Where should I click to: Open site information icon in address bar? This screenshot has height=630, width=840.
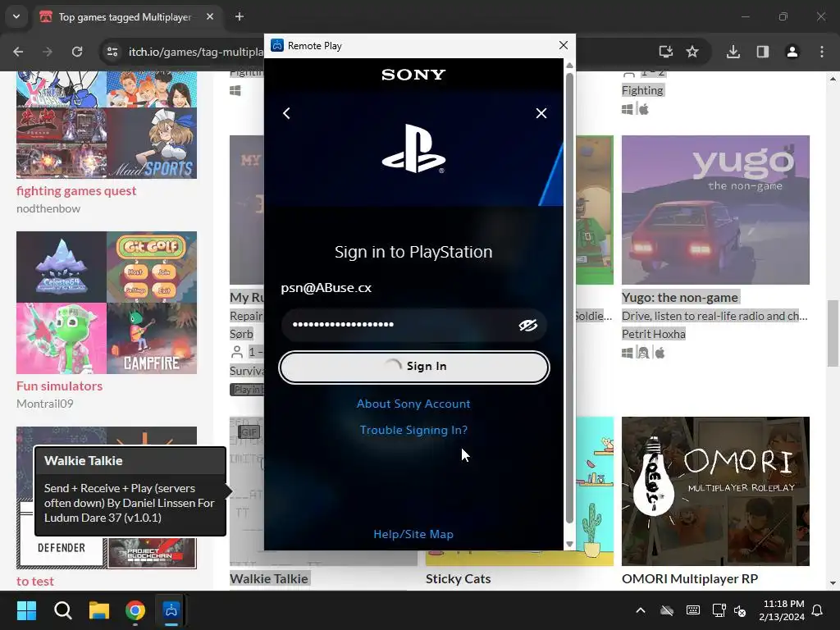112,52
